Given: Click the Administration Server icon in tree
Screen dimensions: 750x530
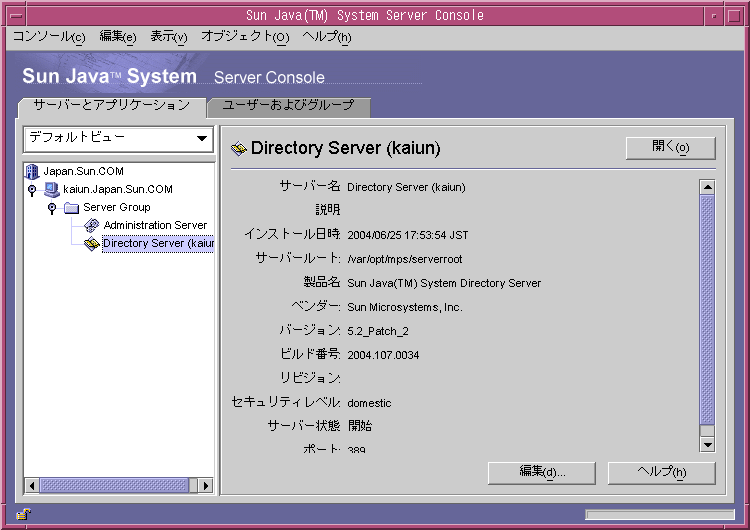Looking at the screenshot, I should pyautogui.click(x=91, y=225).
